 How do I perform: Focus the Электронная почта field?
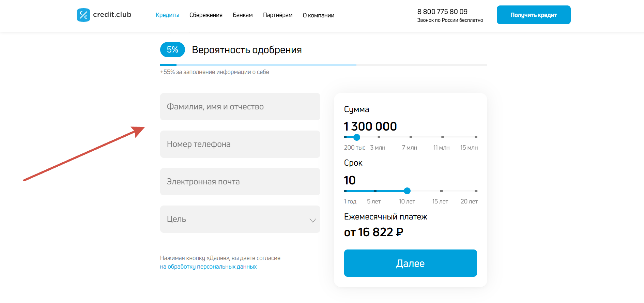click(240, 182)
